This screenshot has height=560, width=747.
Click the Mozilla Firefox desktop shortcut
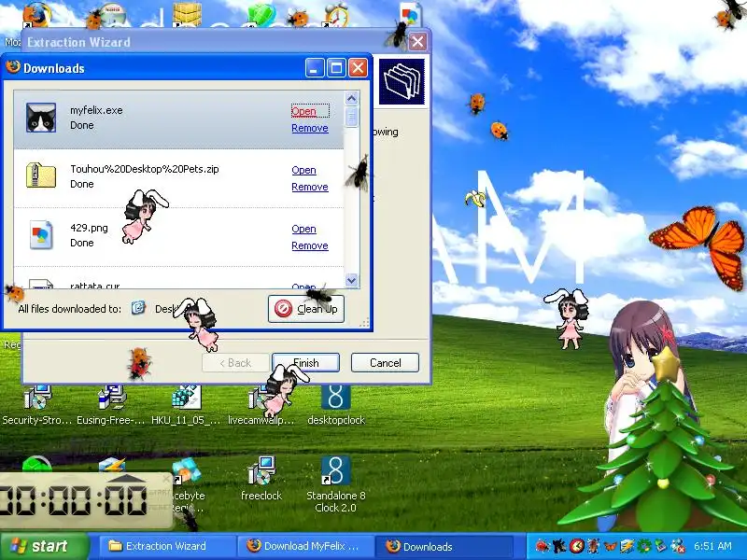point(36,14)
